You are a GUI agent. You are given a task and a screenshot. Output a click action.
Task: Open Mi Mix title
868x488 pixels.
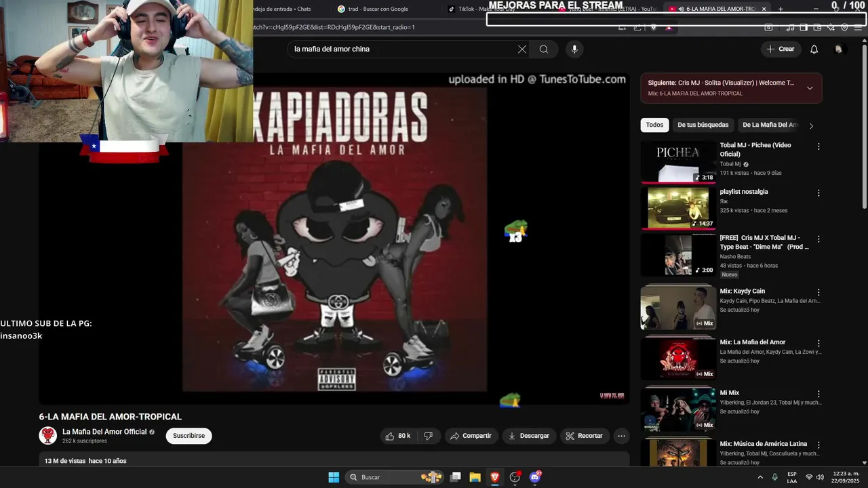(x=730, y=393)
